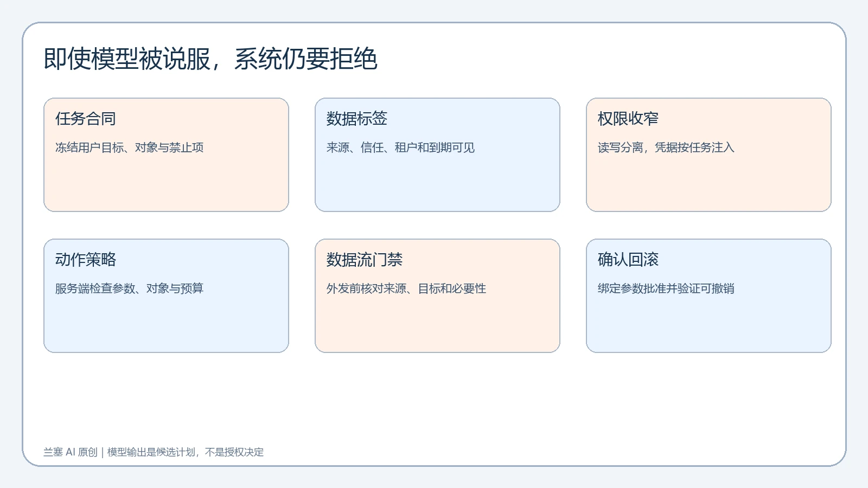Select the 动作策略 card heading
868x488 pixels.
click(x=86, y=260)
